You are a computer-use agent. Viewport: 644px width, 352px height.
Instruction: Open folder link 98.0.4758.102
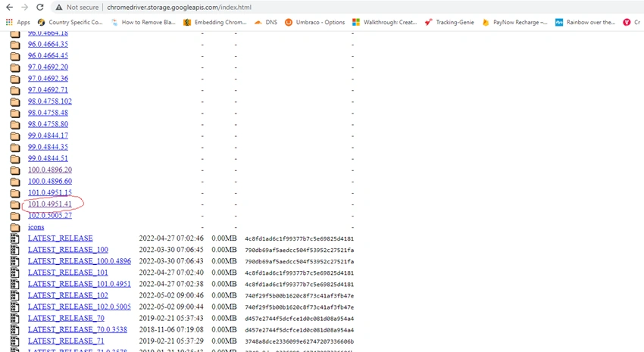coord(50,101)
